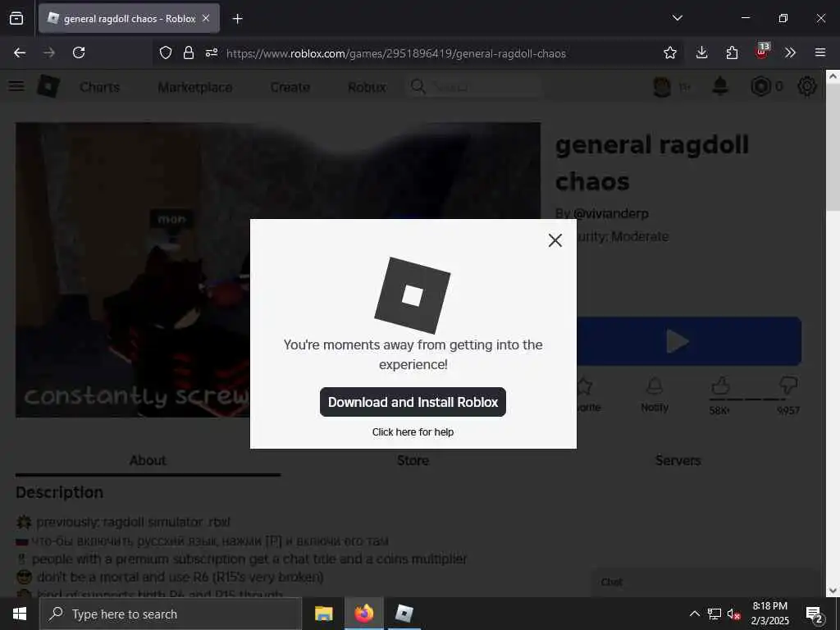Open the Click here for help link
Screen dimensions: 840x630
(413, 431)
